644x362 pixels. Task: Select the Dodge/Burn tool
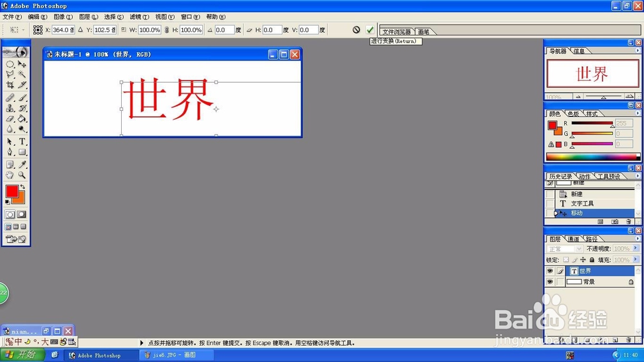pyautogui.click(x=22, y=129)
